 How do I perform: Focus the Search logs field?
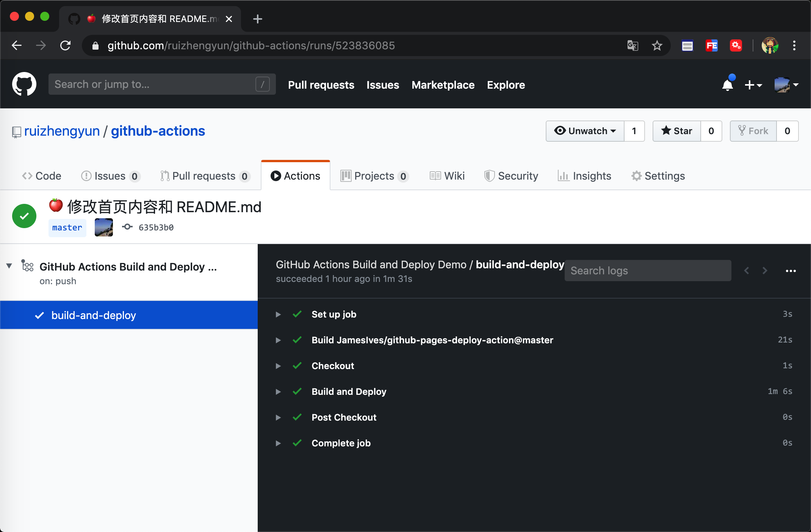(x=648, y=271)
